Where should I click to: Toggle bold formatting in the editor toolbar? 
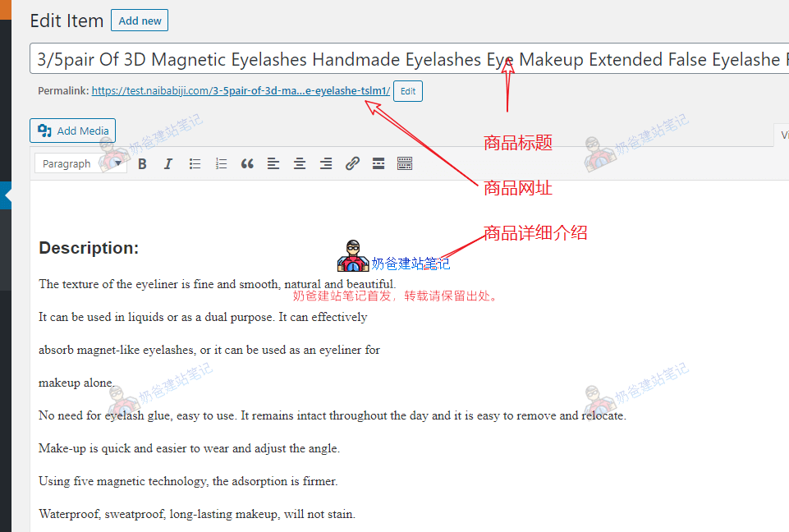point(142,164)
